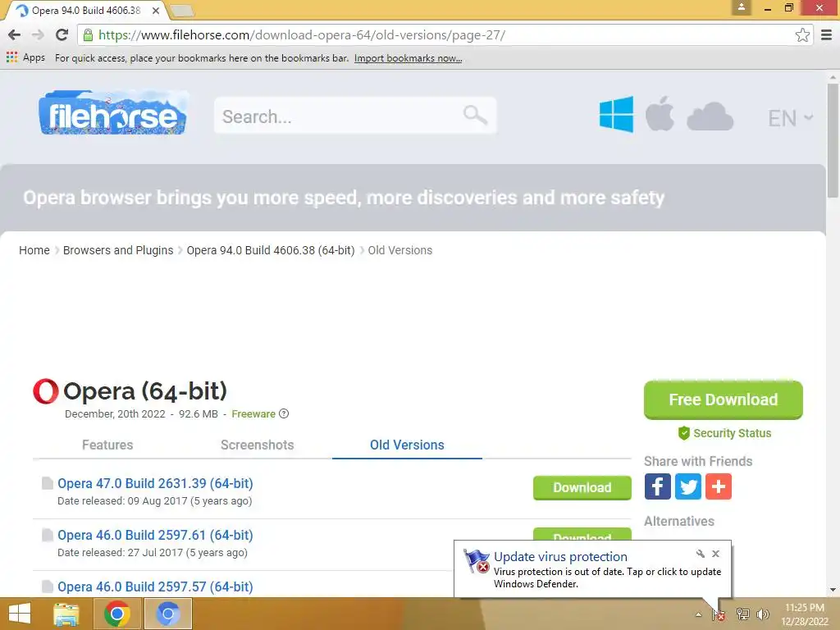Open the EN language dropdown
Screen dimensions: 840x630
(x=790, y=118)
